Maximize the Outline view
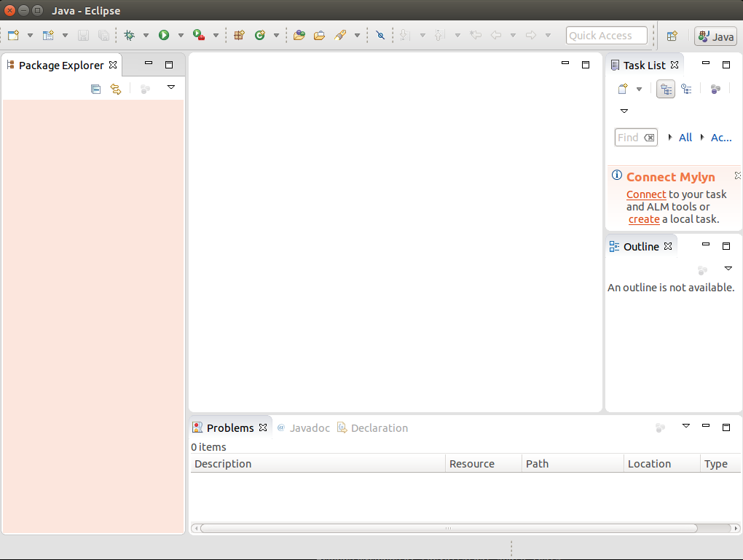Image resolution: width=743 pixels, height=560 pixels. point(726,246)
